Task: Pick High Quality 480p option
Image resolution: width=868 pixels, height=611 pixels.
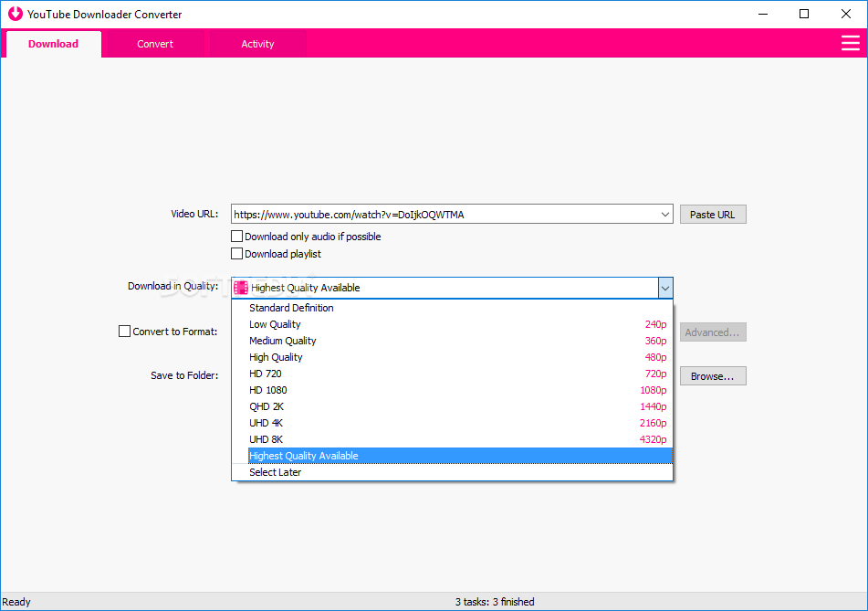Action: [452, 357]
